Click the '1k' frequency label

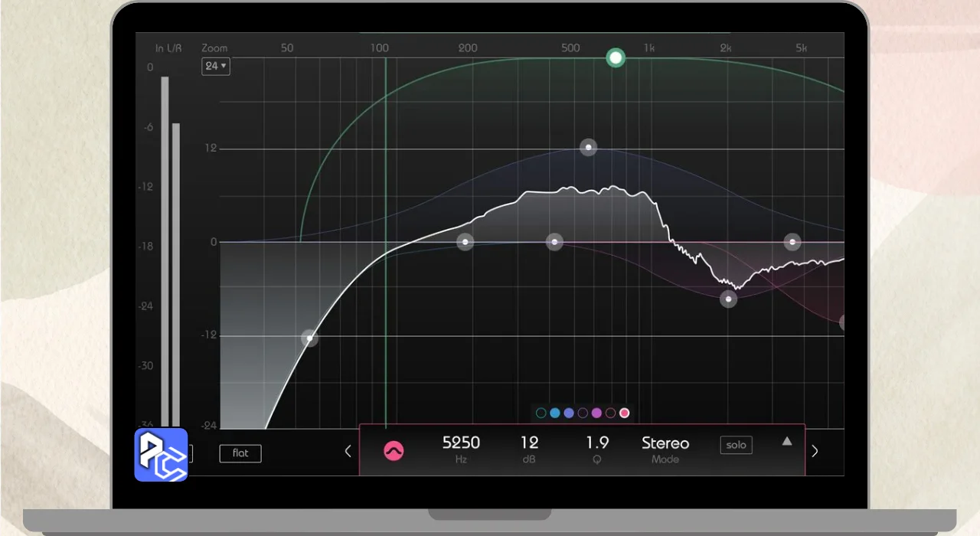coord(649,47)
